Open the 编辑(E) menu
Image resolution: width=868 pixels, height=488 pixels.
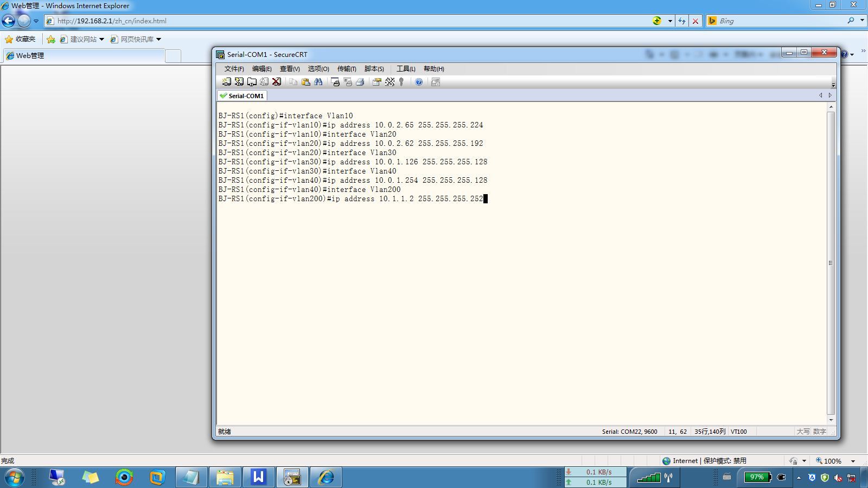coord(261,69)
